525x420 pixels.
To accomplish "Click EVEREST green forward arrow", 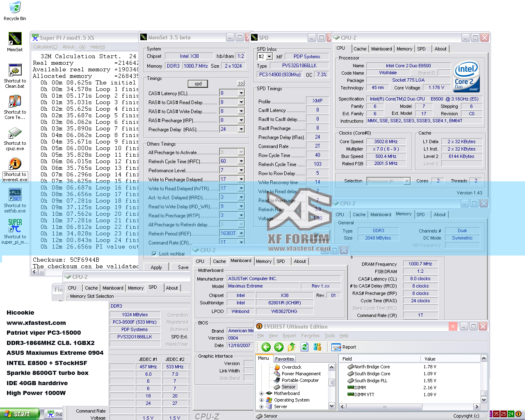I will 279,347.
